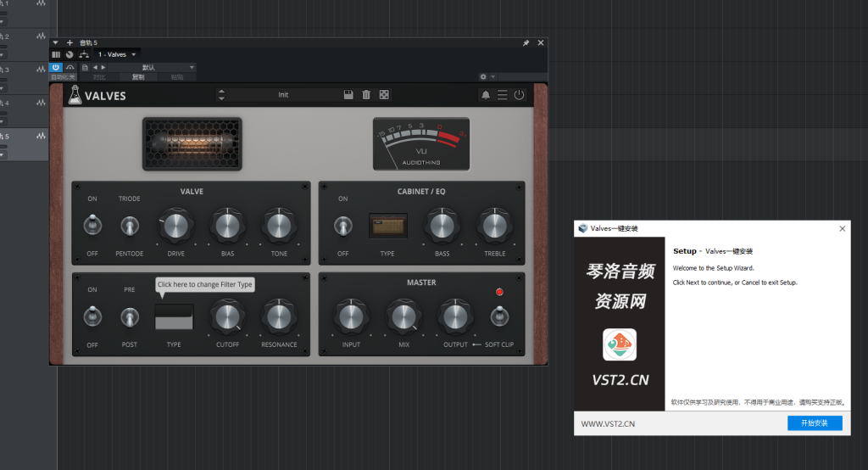868x470 pixels.
Task: Randomize settings with the dice icon
Action: pyautogui.click(x=384, y=95)
